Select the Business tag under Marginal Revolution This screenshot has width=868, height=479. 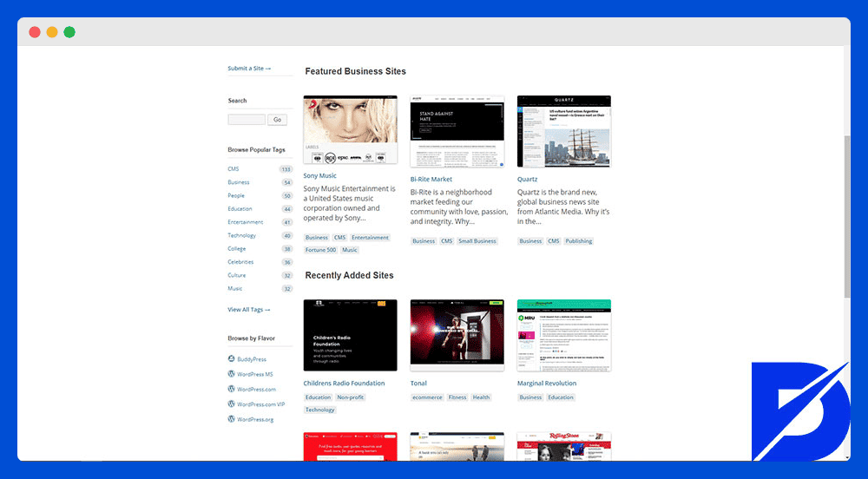[530, 397]
